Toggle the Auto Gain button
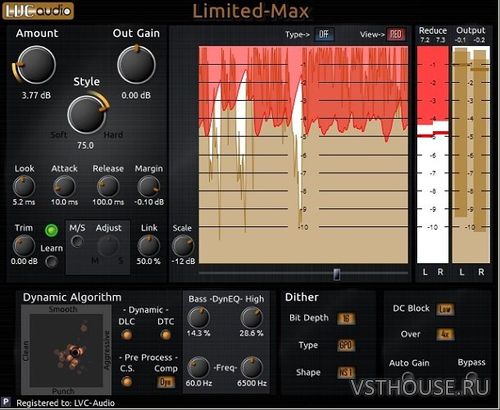This screenshot has width=500, height=410. coord(407,377)
